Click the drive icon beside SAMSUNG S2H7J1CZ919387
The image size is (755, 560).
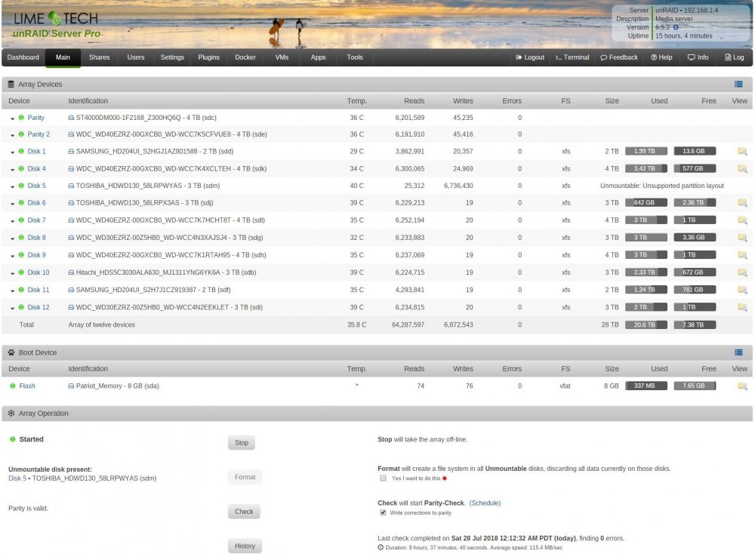pos(71,290)
